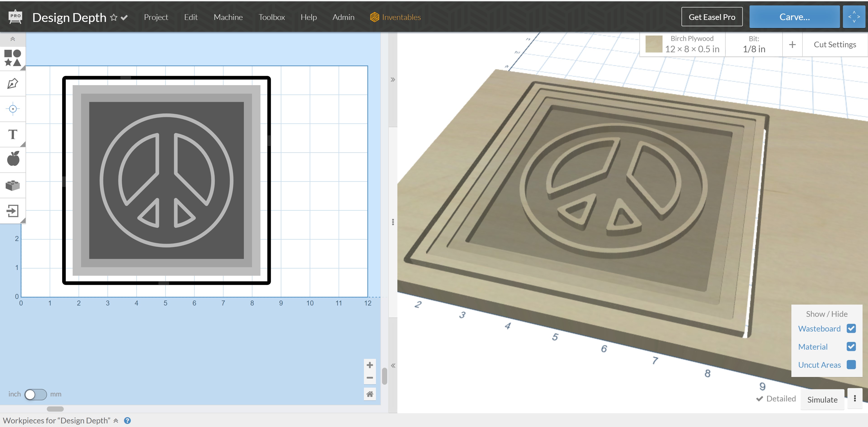Click the Drill point crosshair tool
Viewport: 868px width, 427px height.
tap(13, 109)
